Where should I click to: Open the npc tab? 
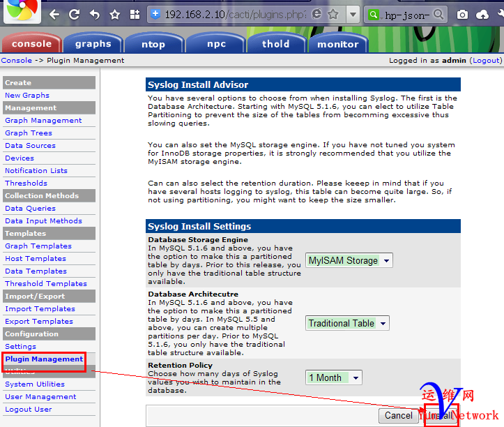coord(216,43)
